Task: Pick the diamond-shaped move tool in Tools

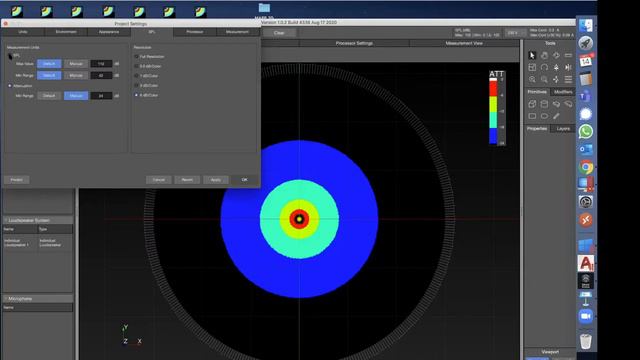Action: tap(556, 55)
